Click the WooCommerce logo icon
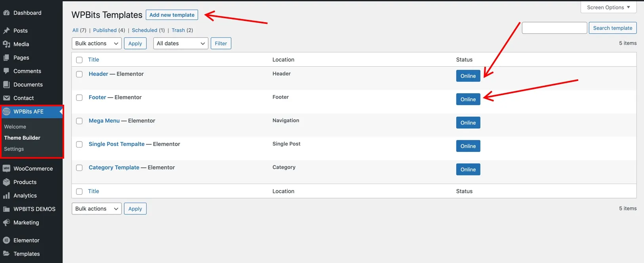The image size is (644, 263). click(6, 169)
